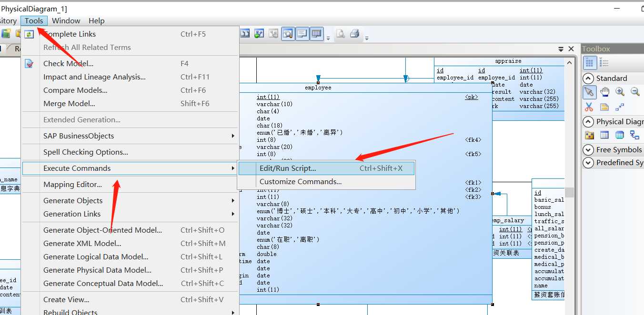This screenshot has height=315, width=644.
Task: Select the Pointer tool in Toolbox
Action: [589, 92]
